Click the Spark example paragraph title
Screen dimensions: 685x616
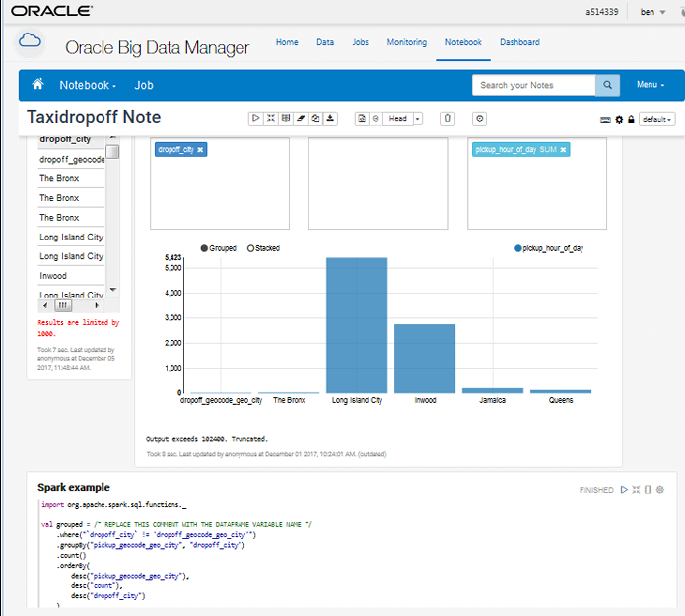[x=74, y=487]
